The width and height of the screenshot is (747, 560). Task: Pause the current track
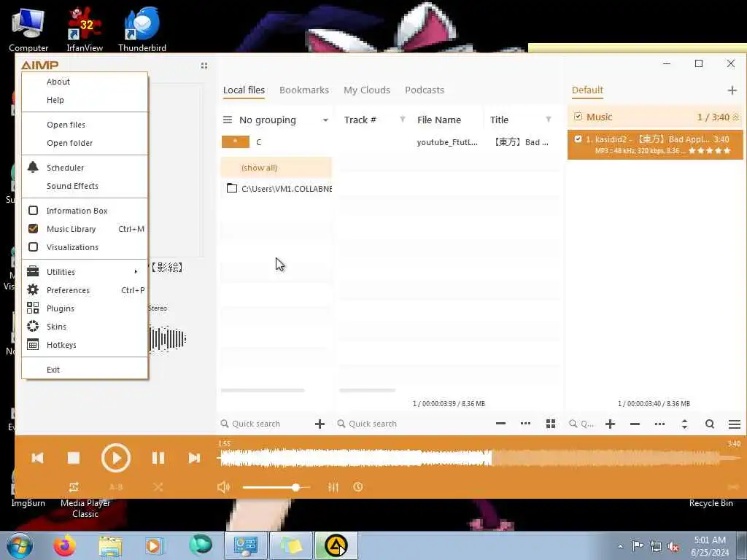tap(158, 458)
